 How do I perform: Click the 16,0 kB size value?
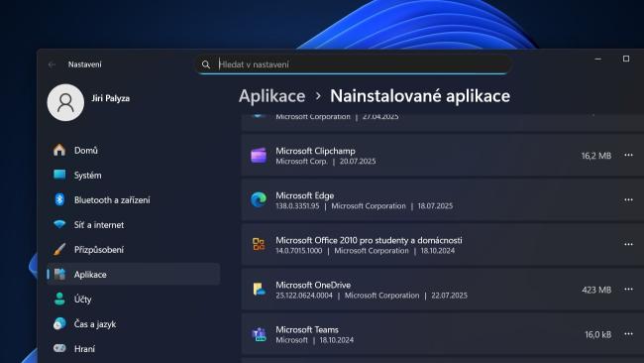pyautogui.click(x=598, y=334)
